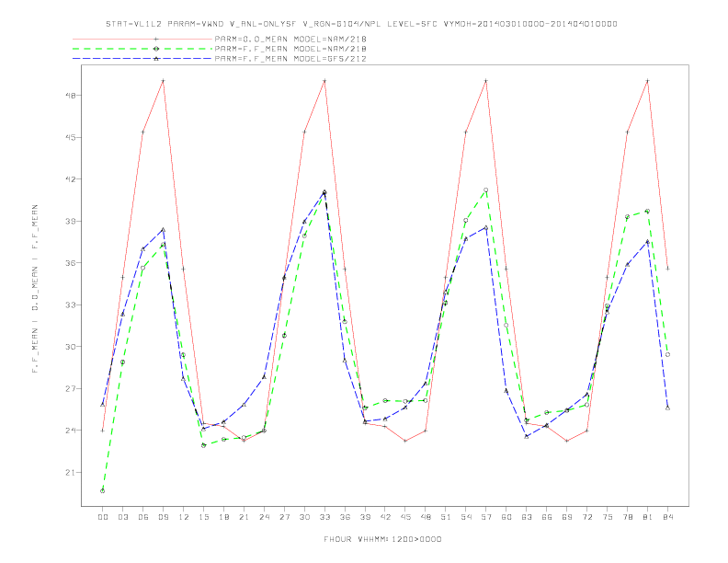Click x-axis tick label 57
This screenshot has height=563, width=728.
(486, 517)
